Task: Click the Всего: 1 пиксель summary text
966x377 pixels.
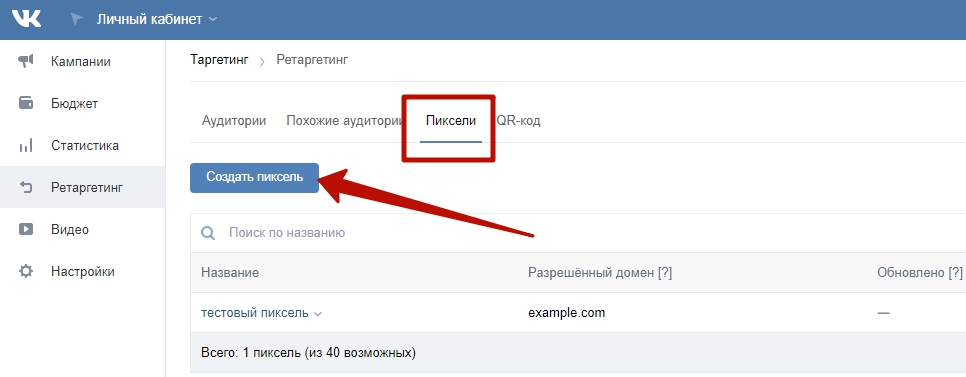Action: tap(308, 353)
